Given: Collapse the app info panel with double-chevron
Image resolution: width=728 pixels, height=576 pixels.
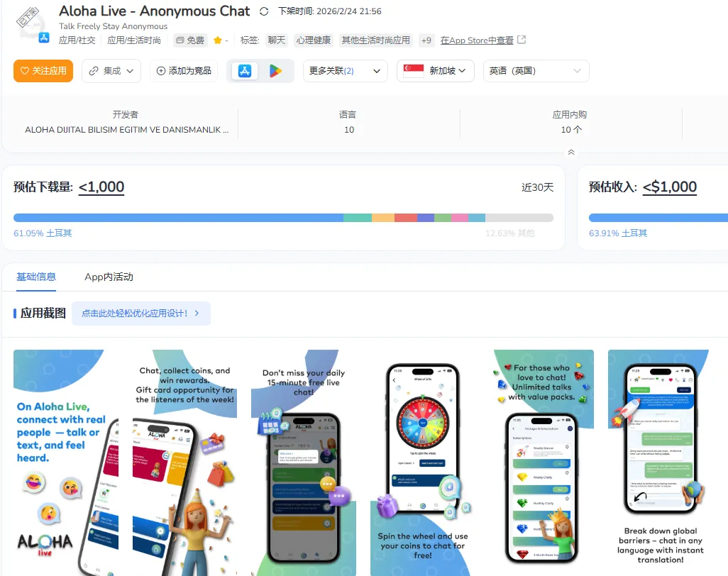Looking at the screenshot, I should pos(571,153).
